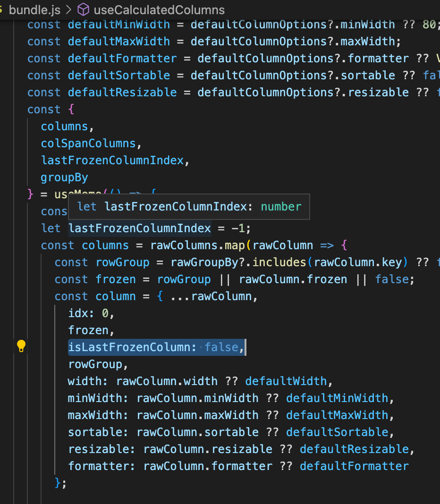Click 'defaultColumnOptions' on the defaultMaxWidth line
This screenshot has height=504, width=440.
(x=259, y=42)
